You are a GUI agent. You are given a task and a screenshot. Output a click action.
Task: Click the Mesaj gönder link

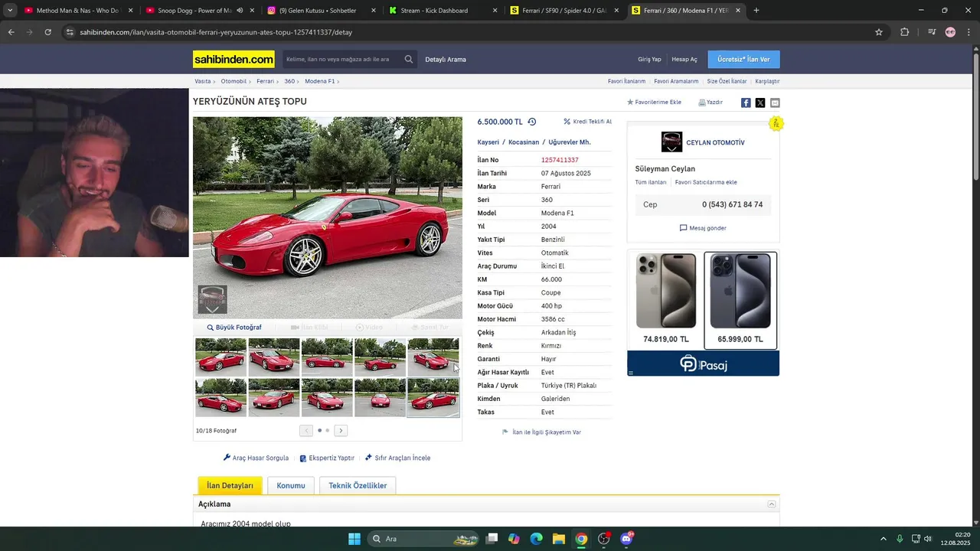[x=703, y=228]
